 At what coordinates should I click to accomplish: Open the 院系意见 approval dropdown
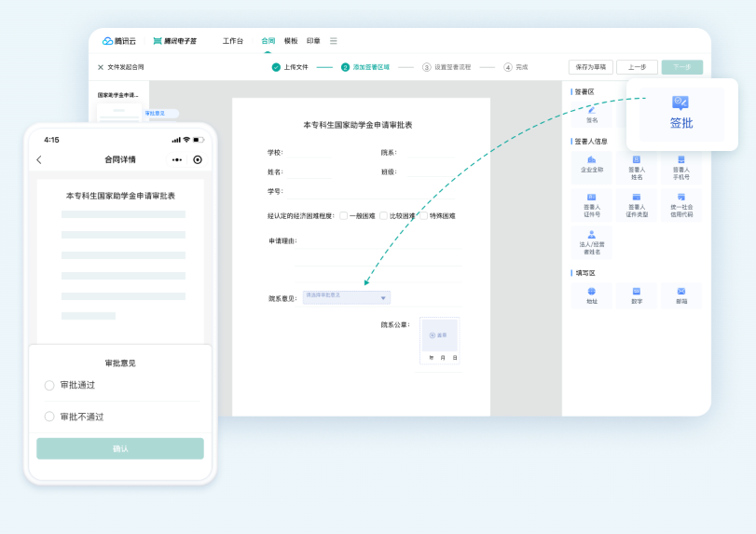point(347,297)
